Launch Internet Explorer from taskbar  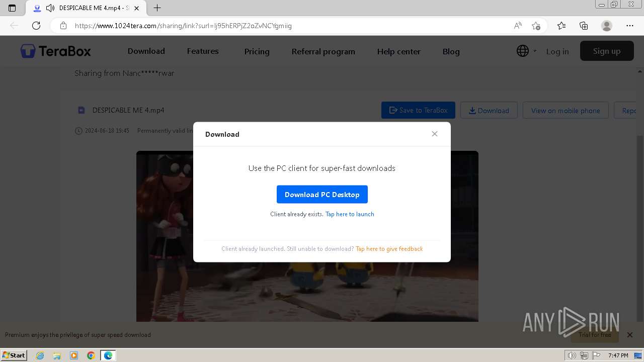coord(40,355)
